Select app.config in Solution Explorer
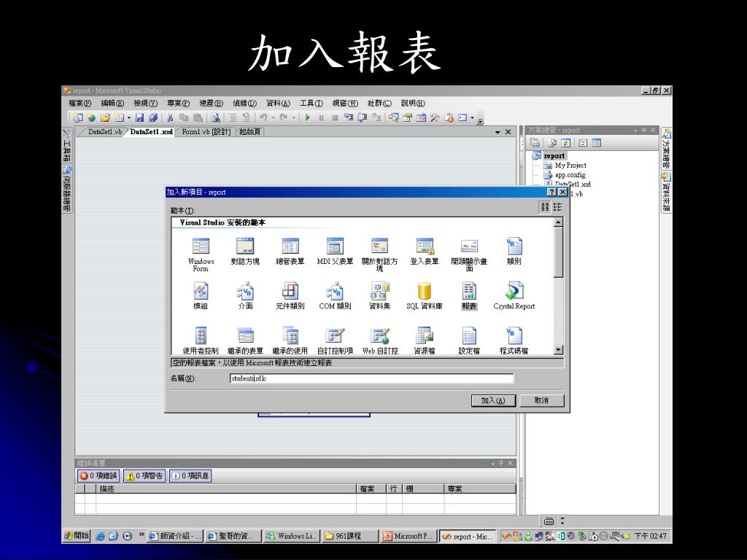 (570, 175)
